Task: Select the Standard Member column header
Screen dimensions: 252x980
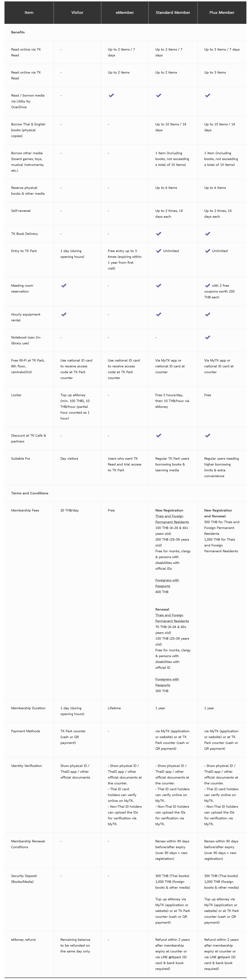Action: [172, 13]
